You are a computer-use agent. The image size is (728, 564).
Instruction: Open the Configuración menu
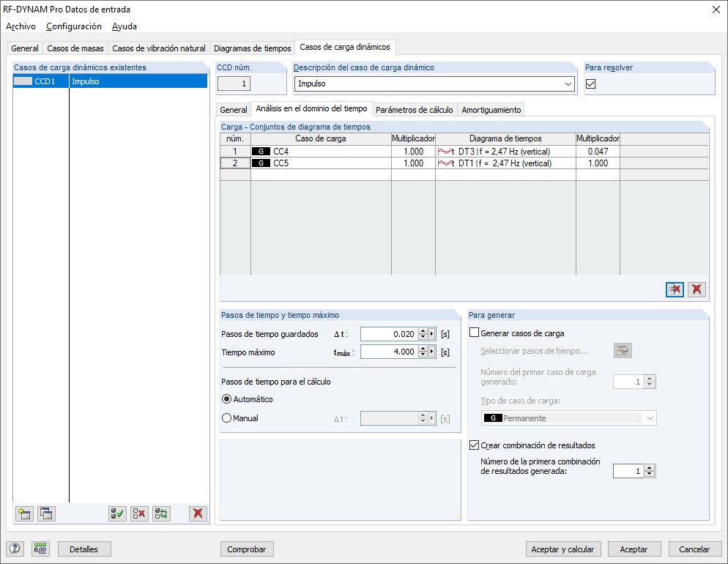[74, 26]
